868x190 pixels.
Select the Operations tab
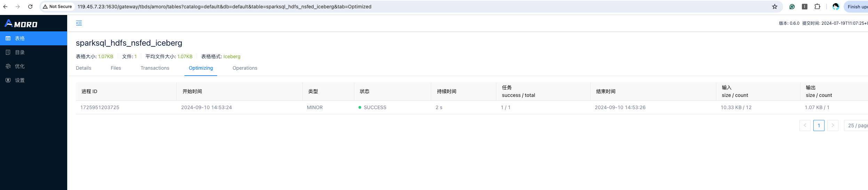tap(245, 68)
